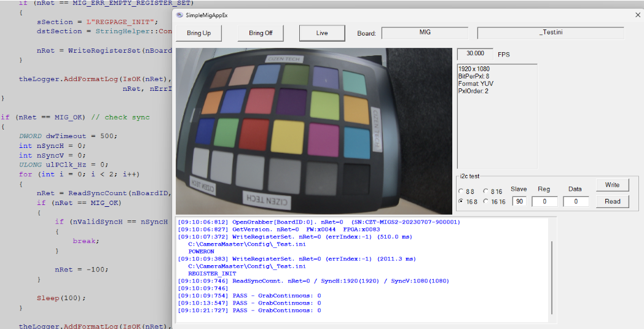Click 'Sleep(100);' in the code editor
The height and width of the screenshot is (329, 644).
61,298
